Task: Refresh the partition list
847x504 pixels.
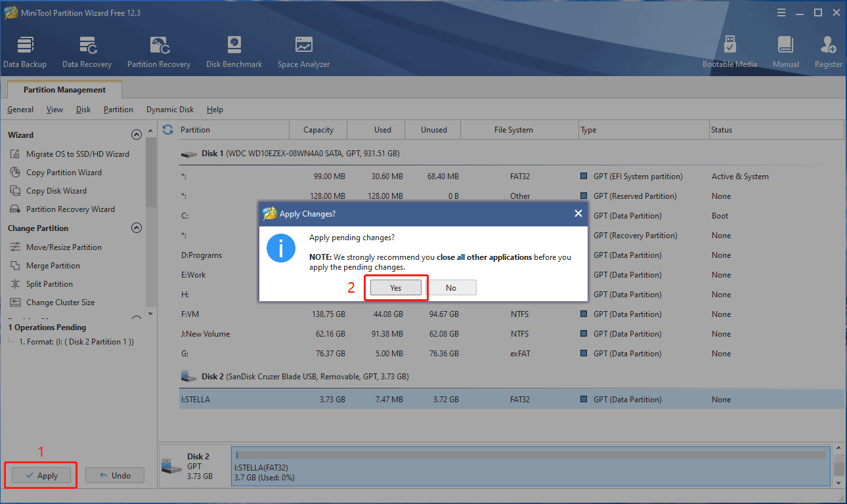Action: tap(167, 129)
